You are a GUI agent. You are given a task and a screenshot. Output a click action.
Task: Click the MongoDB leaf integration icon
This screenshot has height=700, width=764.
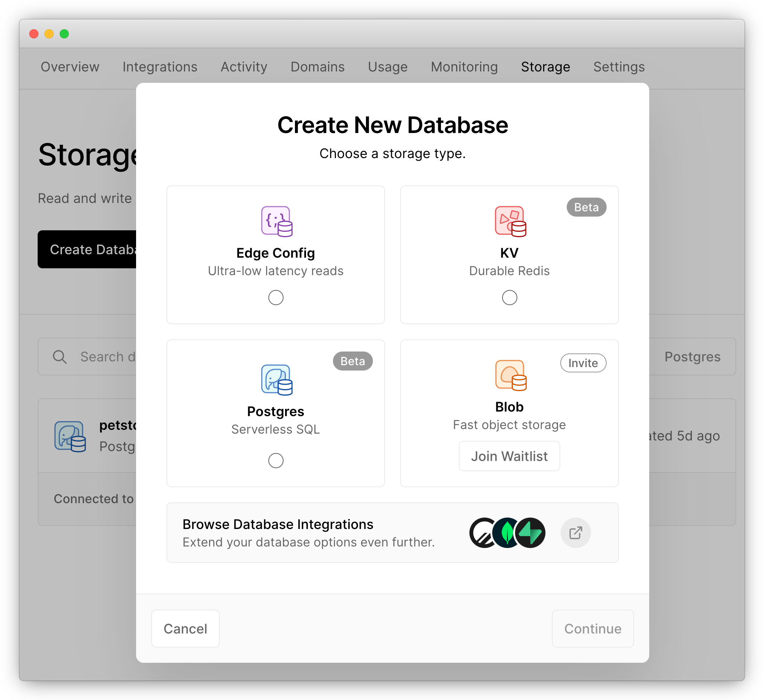(x=506, y=532)
